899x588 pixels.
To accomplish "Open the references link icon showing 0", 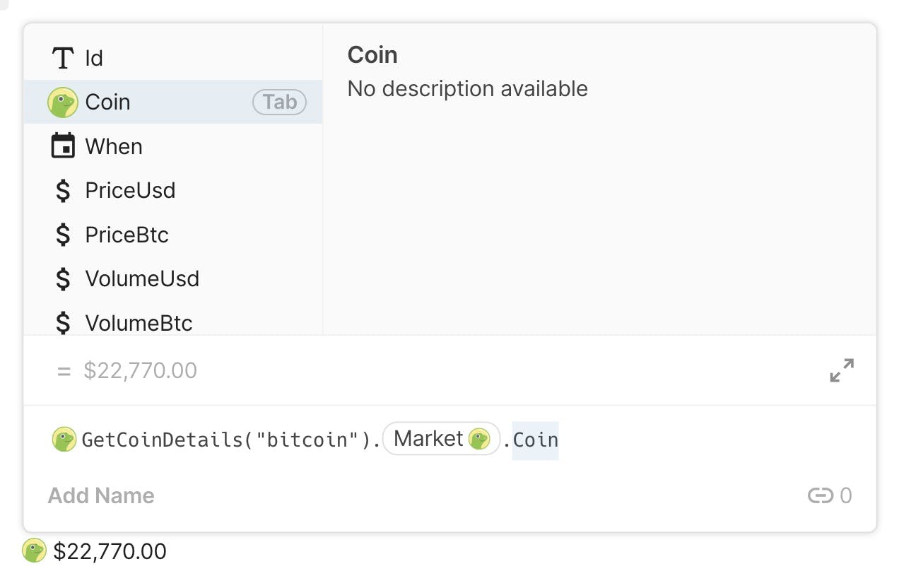I will [820, 496].
